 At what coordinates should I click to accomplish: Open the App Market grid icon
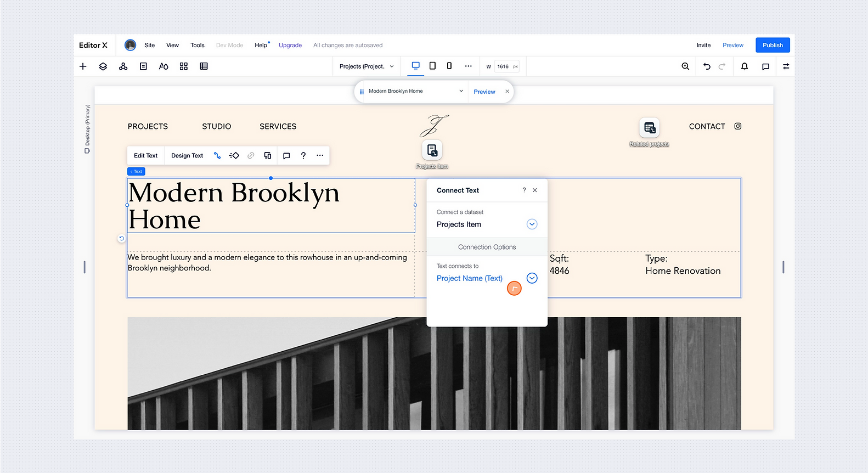(184, 66)
